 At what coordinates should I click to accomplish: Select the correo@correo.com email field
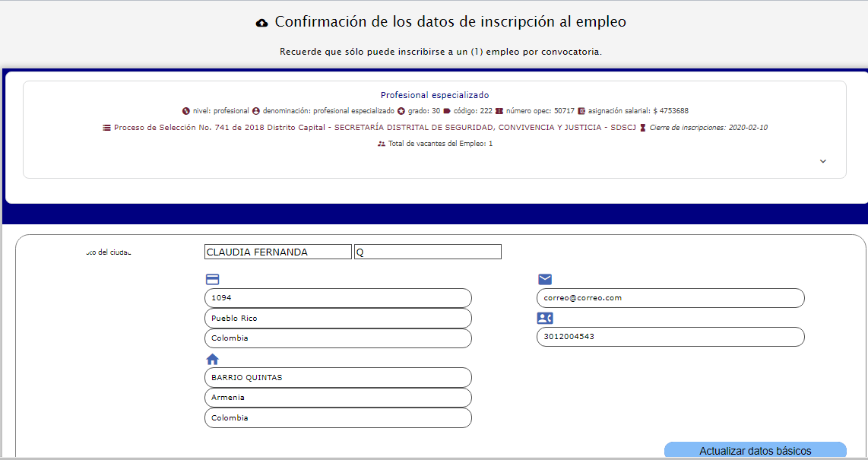[670, 298]
